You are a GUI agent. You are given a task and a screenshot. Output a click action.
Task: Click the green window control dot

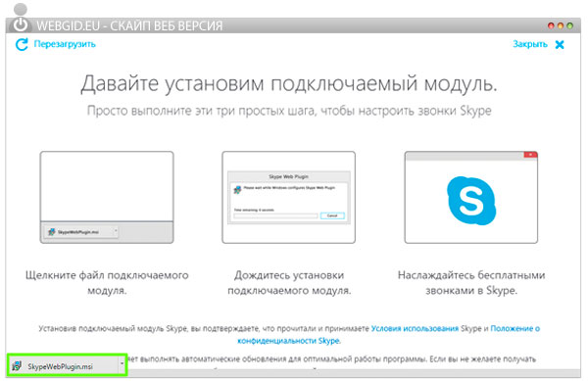[x=569, y=25]
